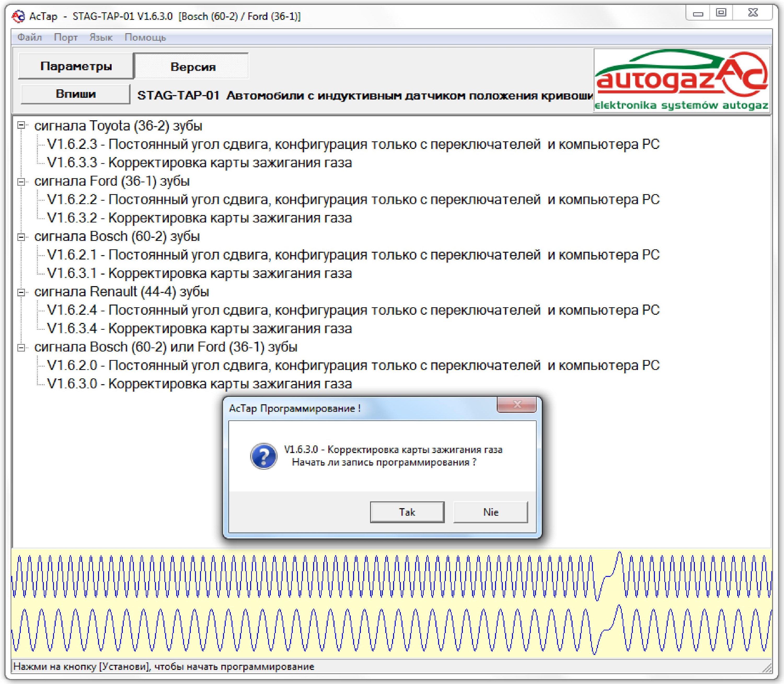Select V1.6.3.4 Корректировка карты зажигания газа

point(199,328)
